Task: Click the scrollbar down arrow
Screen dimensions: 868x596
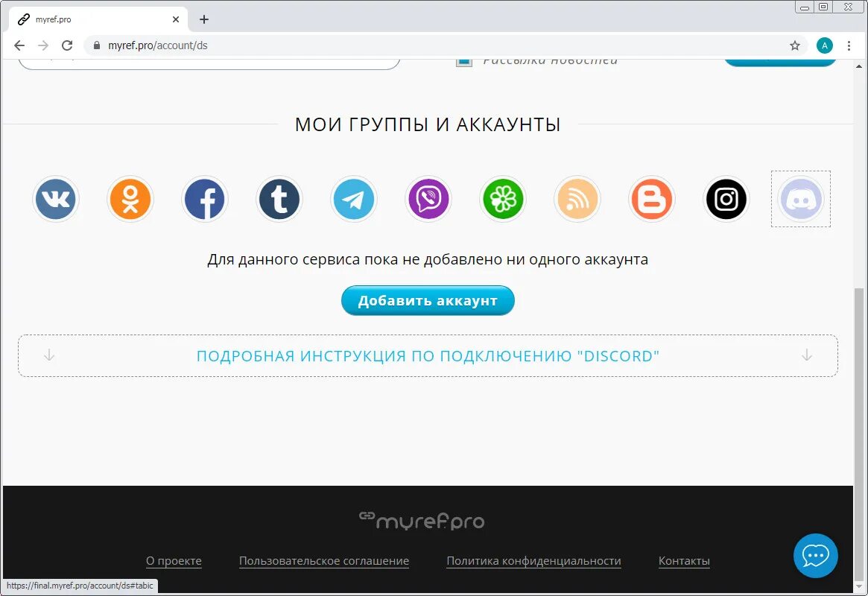Action: pyautogui.click(x=858, y=586)
